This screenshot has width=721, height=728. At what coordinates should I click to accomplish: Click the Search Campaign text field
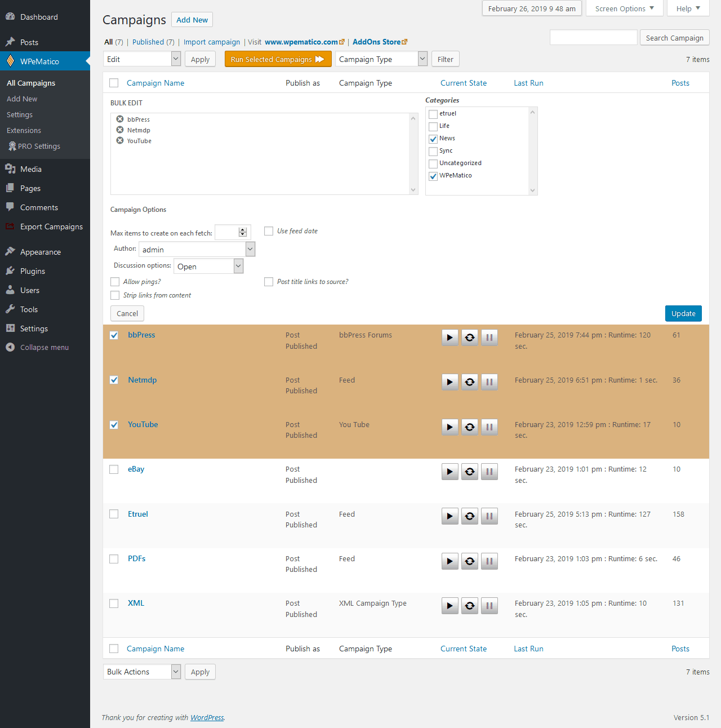coord(593,38)
